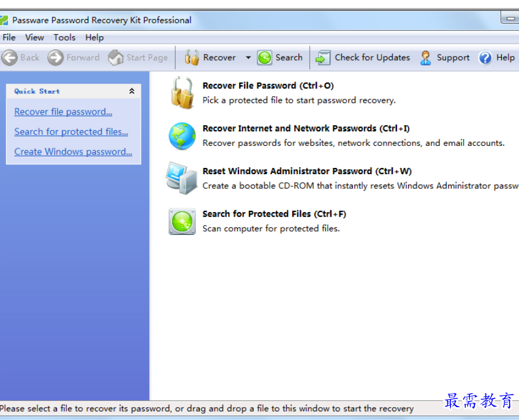Click the Support person icon

(425, 58)
